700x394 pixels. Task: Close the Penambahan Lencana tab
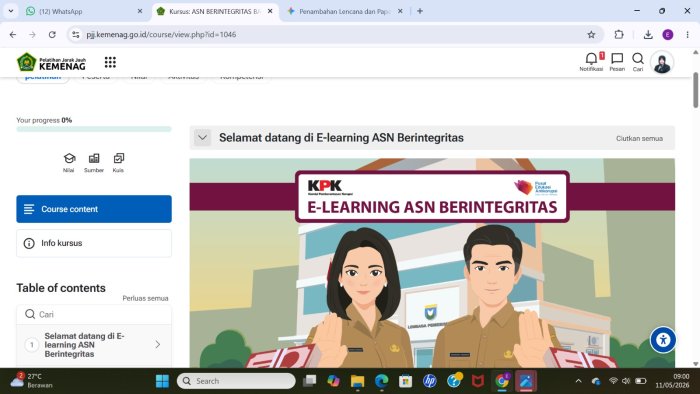pos(400,11)
